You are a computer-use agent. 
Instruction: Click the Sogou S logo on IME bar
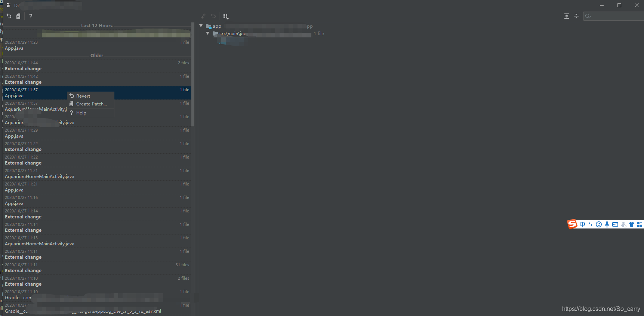click(x=572, y=224)
